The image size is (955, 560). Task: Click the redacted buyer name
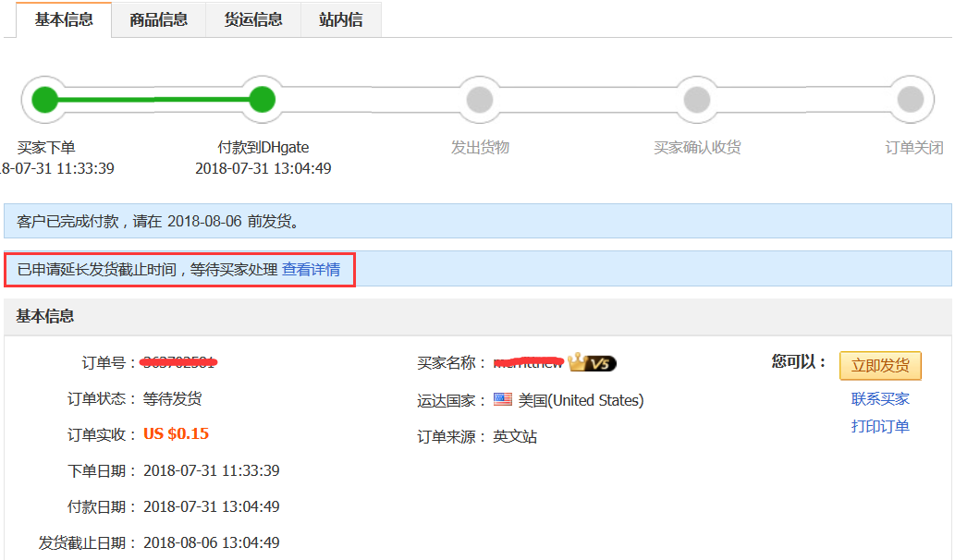[528, 362]
